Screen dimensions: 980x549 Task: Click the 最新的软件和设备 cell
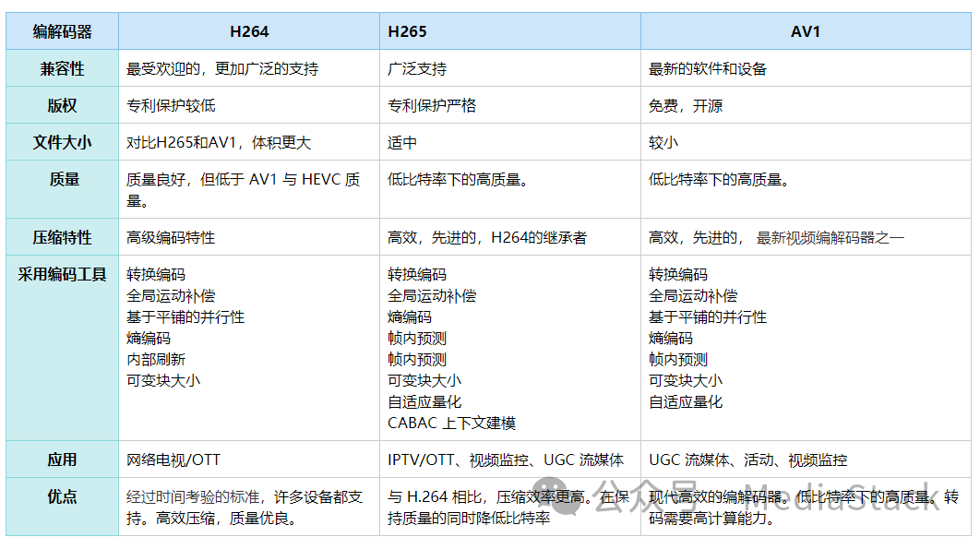point(708,69)
